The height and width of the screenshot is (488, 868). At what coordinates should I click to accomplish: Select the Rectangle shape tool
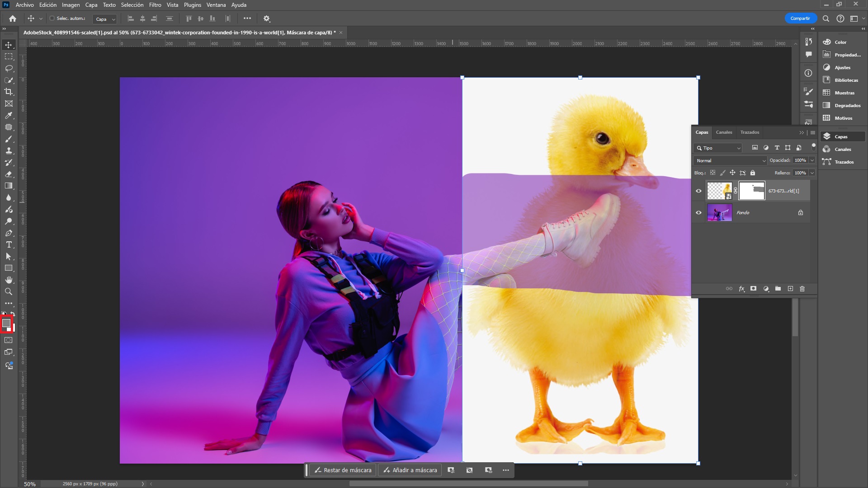pyautogui.click(x=9, y=268)
